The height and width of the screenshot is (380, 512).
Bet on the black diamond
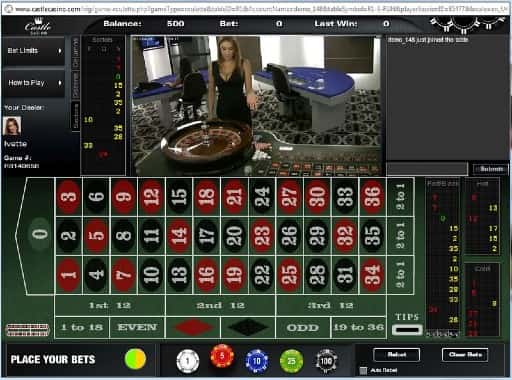click(x=248, y=327)
